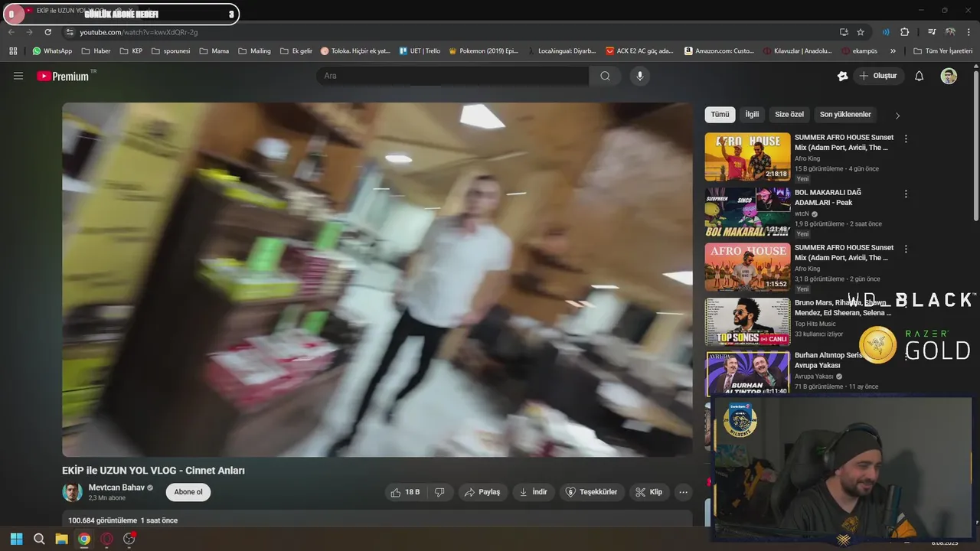Viewport: 980px width, 551px height.
Task: Switch to Chrome on taskbar
Action: point(84,539)
